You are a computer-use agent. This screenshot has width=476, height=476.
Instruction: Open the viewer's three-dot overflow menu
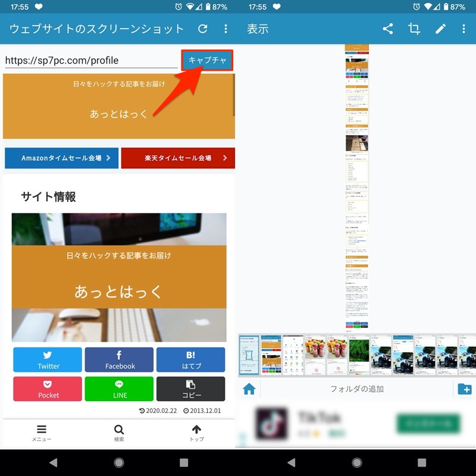coord(464,29)
